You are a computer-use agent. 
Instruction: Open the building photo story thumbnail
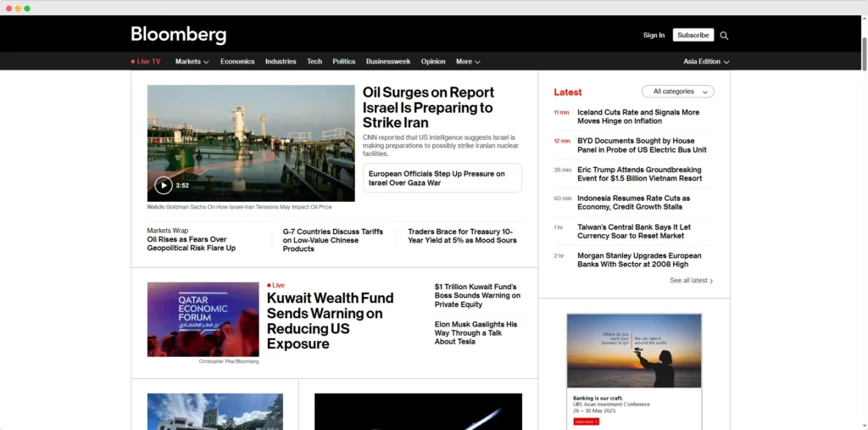click(214, 411)
